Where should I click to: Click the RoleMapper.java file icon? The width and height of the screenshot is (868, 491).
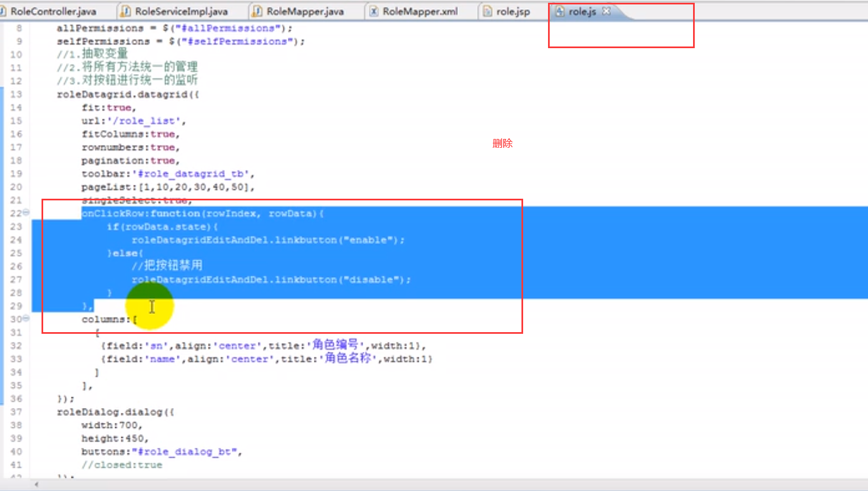pyautogui.click(x=257, y=11)
